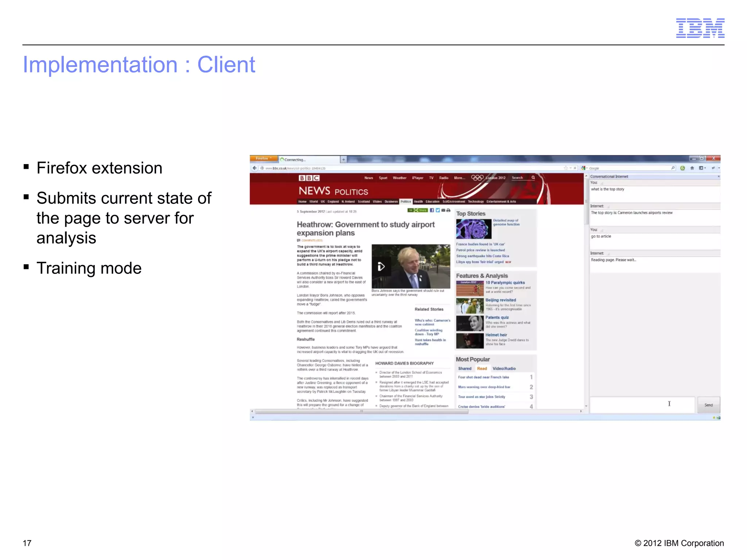Open a new tab with plus button
This screenshot has height=560, width=747.
coord(344,159)
